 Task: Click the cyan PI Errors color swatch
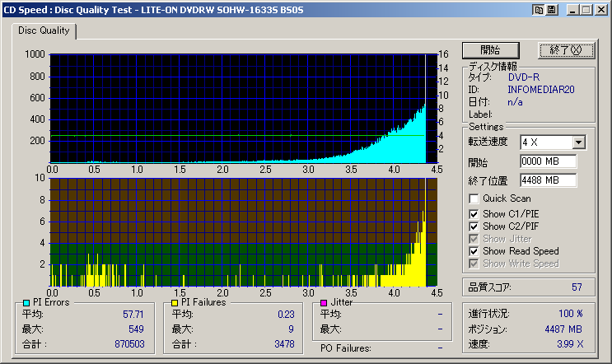26,303
